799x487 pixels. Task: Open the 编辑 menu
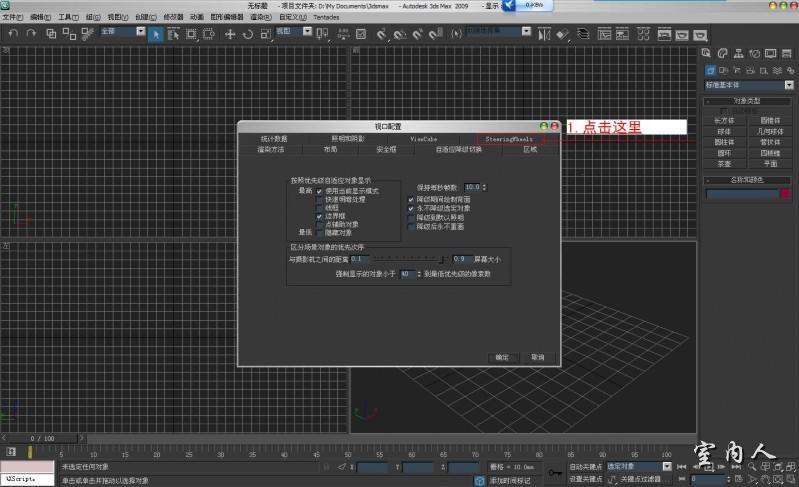tap(40, 17)
